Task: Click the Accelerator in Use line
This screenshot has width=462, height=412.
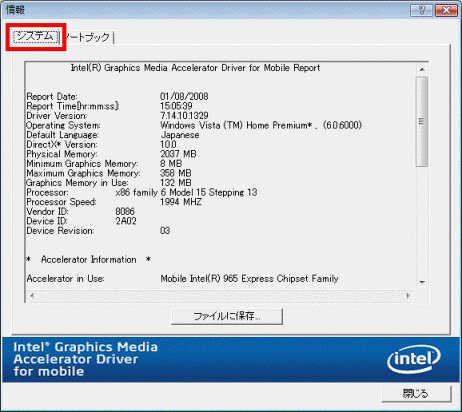Action: point(182,279)
